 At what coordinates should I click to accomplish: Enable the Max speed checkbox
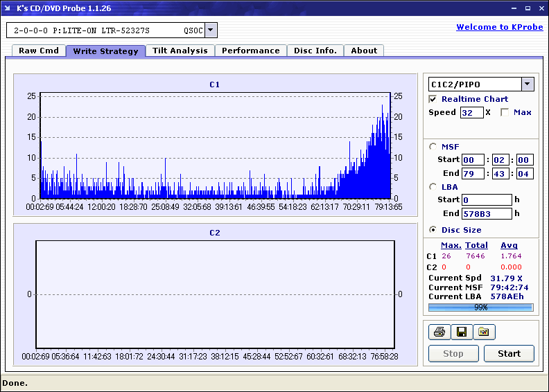tap(505, 112)
